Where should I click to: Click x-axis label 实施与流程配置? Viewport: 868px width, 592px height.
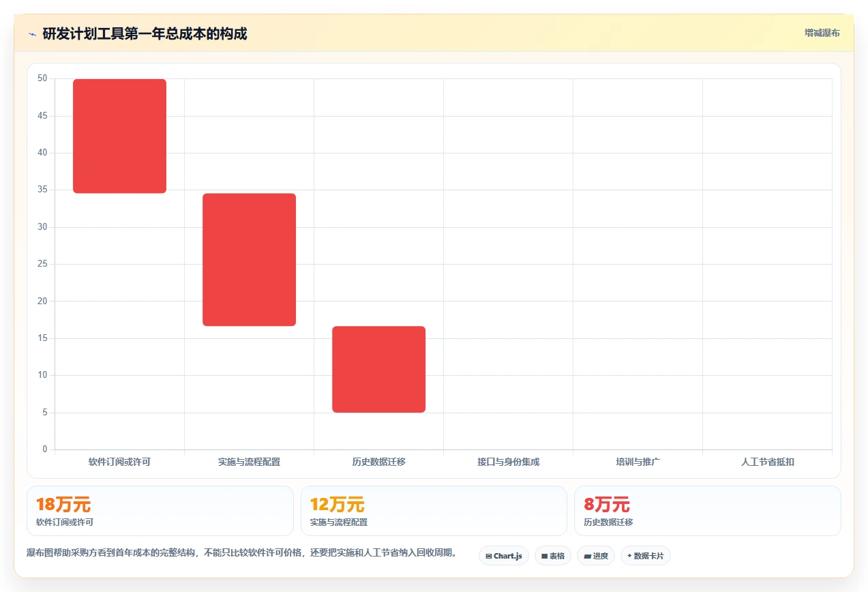[x=249, y=462]
